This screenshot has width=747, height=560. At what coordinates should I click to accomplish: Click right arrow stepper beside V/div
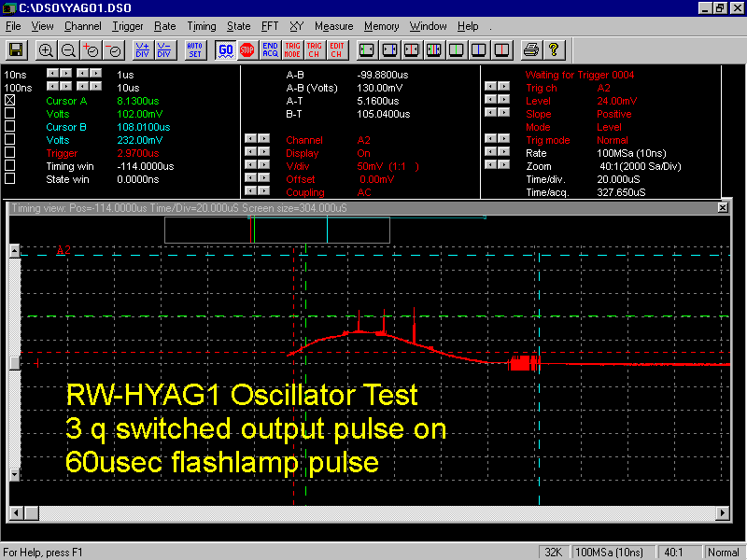click(x=263, y=165)
